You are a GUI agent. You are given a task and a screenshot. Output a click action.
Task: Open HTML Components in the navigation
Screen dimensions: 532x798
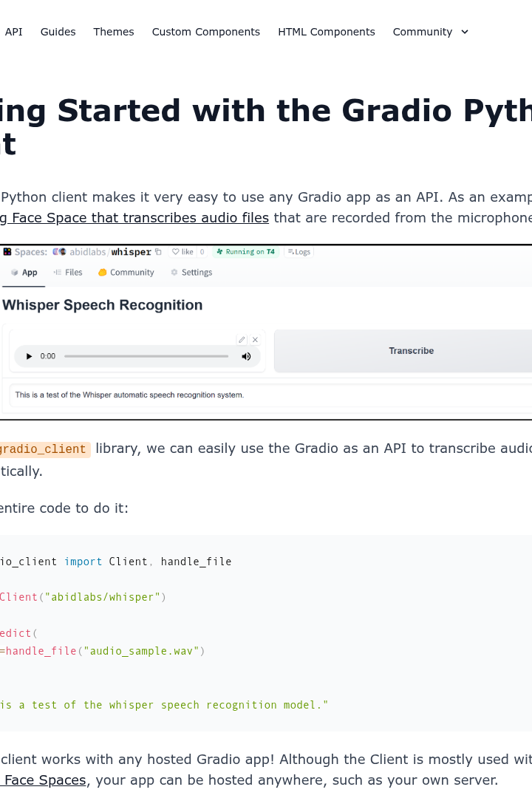click(x=327, y=32)
